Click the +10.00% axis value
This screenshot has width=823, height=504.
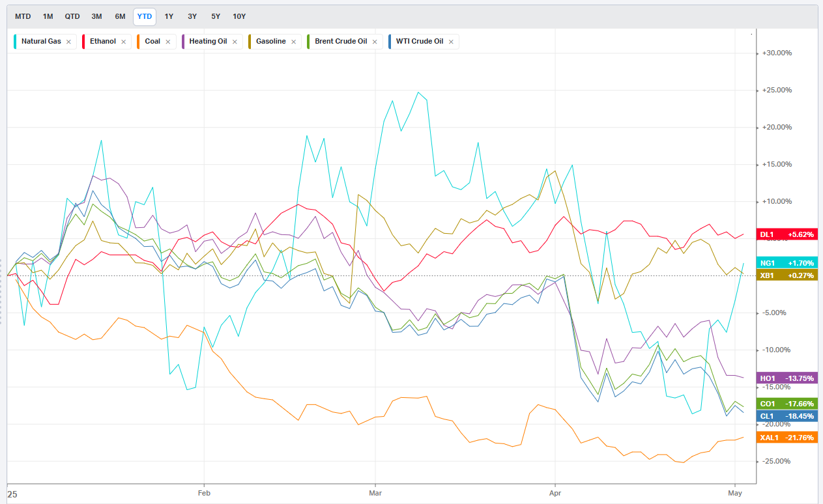click(777, 202)
